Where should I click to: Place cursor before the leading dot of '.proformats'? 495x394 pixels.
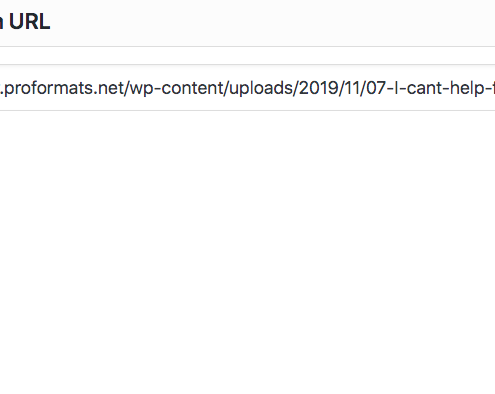1,88
